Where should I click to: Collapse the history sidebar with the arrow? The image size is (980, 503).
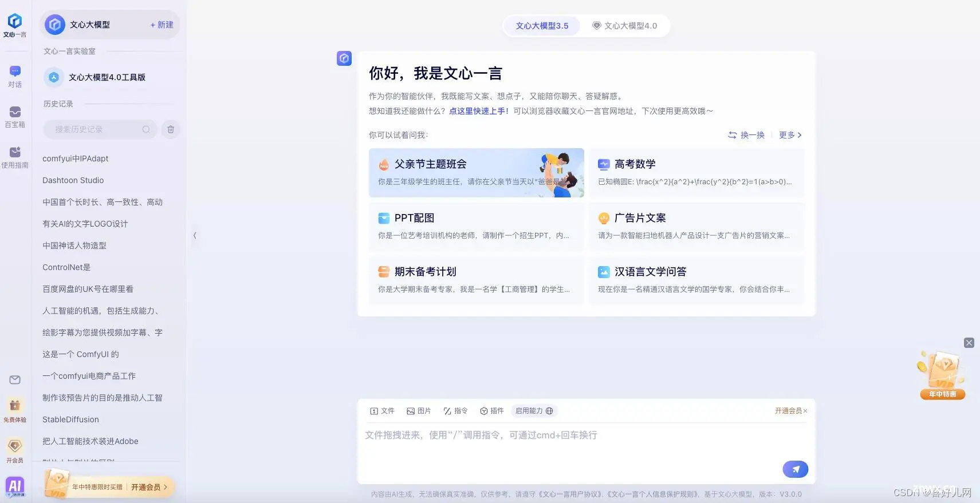click(195, 235)
